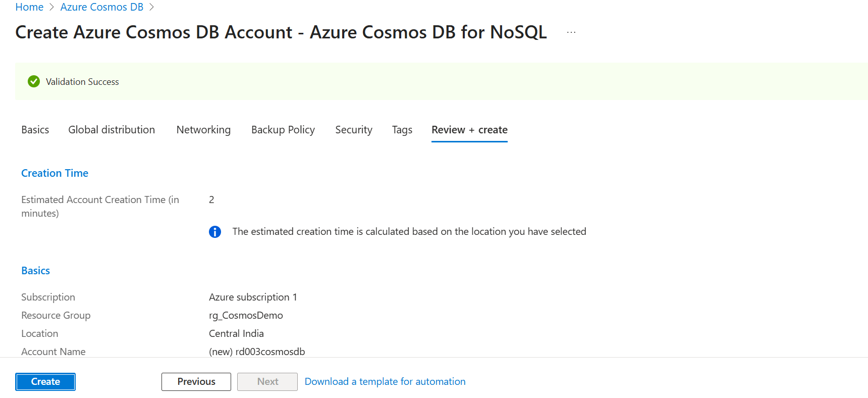
Task: Open the ellipsis more options menu
Action: 571,32
